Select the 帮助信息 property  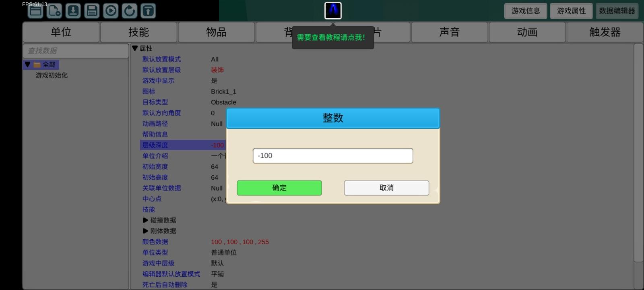[155, 135]
